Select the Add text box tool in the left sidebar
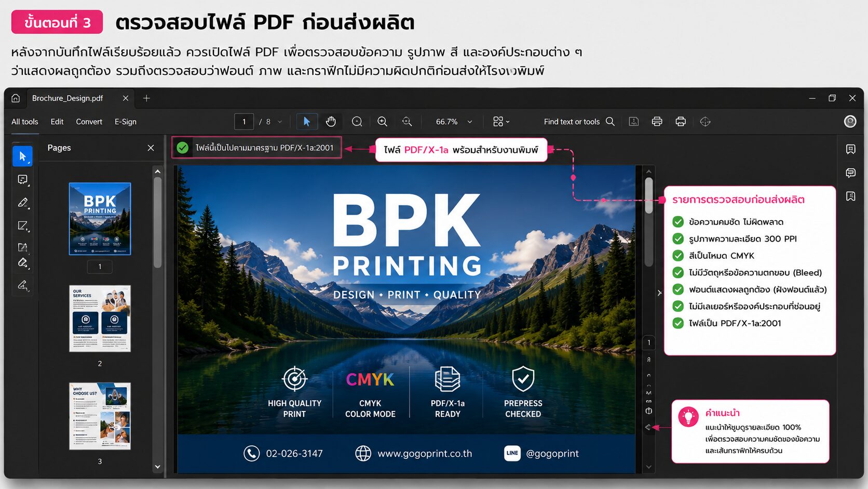The height and width of the screenshot is (489, 868). 22,247
